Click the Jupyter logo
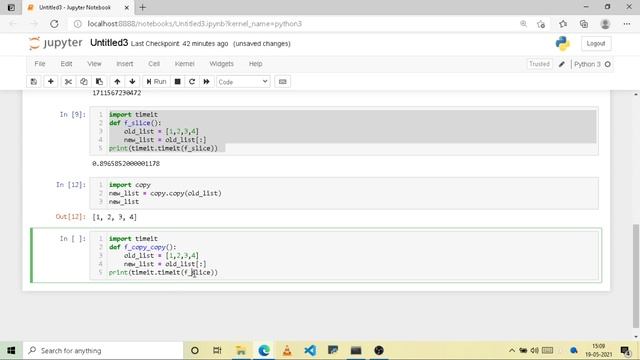This screenshot has height=360, width=640. coord(56,43)
